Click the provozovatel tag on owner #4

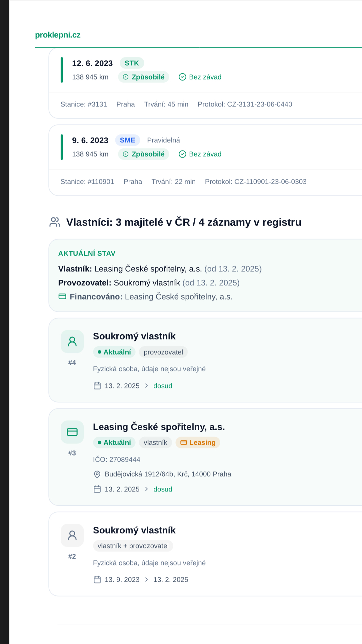point(163,352)
